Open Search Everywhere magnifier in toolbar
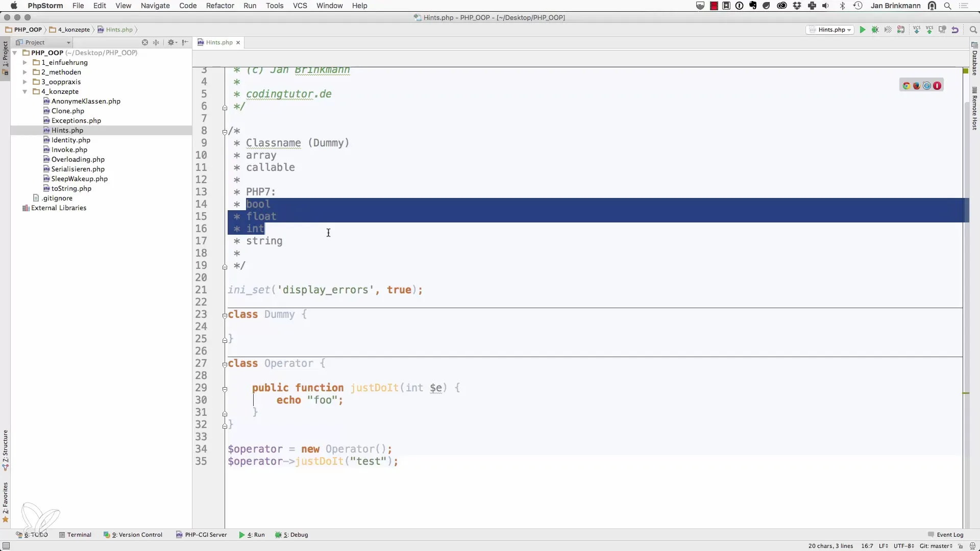Image resolution: width=980 pixels, height=551 pixels. [973, 30]
